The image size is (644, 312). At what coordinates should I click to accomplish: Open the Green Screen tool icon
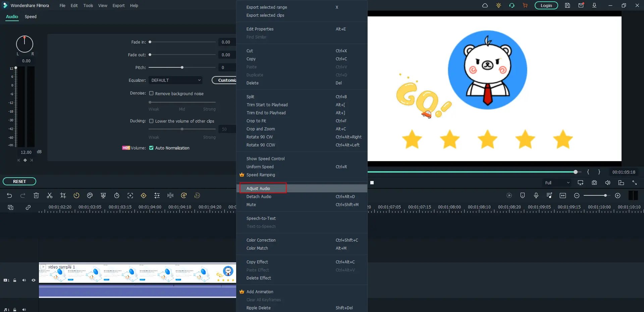[103, 195]
